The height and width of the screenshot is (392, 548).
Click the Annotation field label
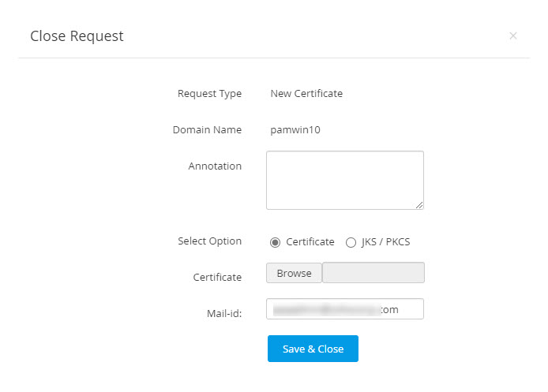(215, 166)
